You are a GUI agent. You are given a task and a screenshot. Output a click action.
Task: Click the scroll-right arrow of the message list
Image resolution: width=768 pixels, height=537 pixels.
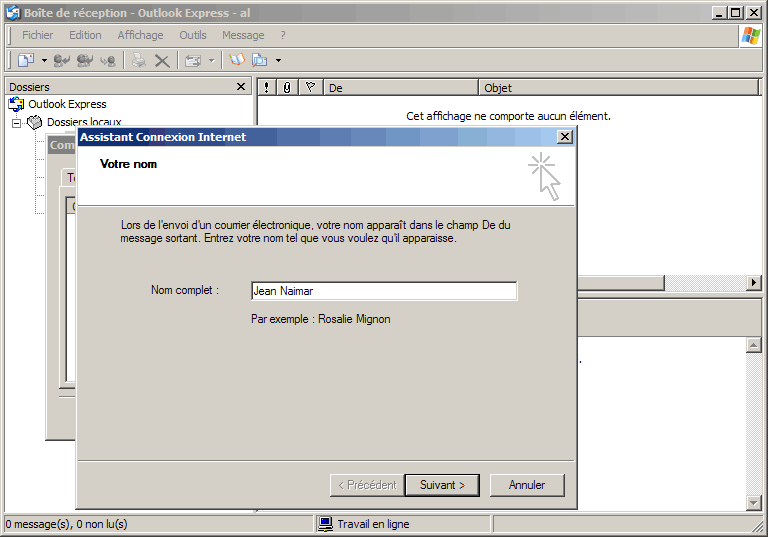point(754,284)
